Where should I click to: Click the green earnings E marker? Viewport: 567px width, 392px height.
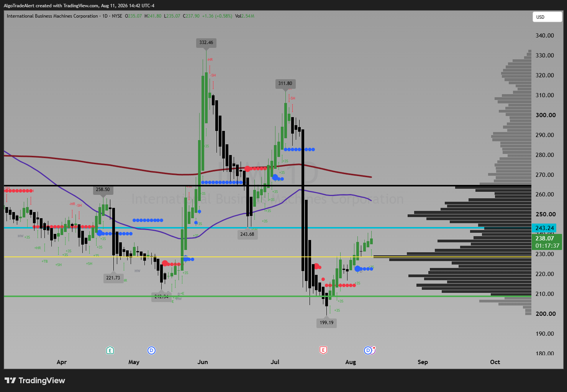click(110, 350)
